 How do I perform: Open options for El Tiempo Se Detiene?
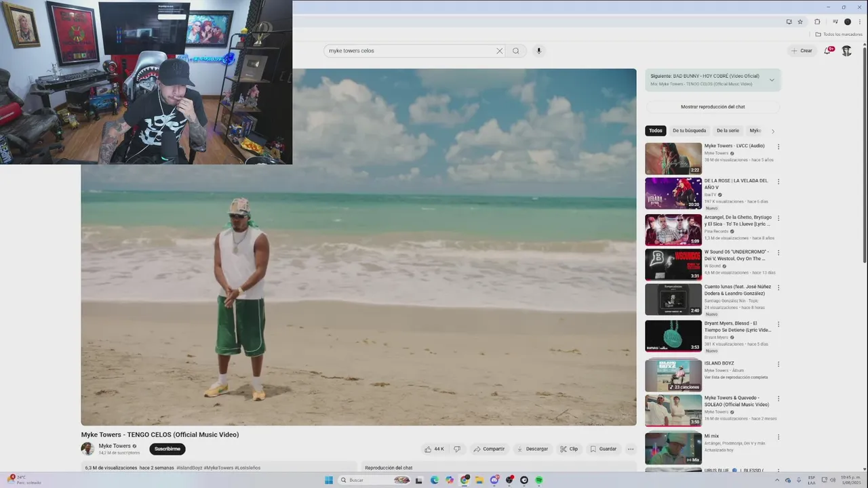tap(778, 324)
